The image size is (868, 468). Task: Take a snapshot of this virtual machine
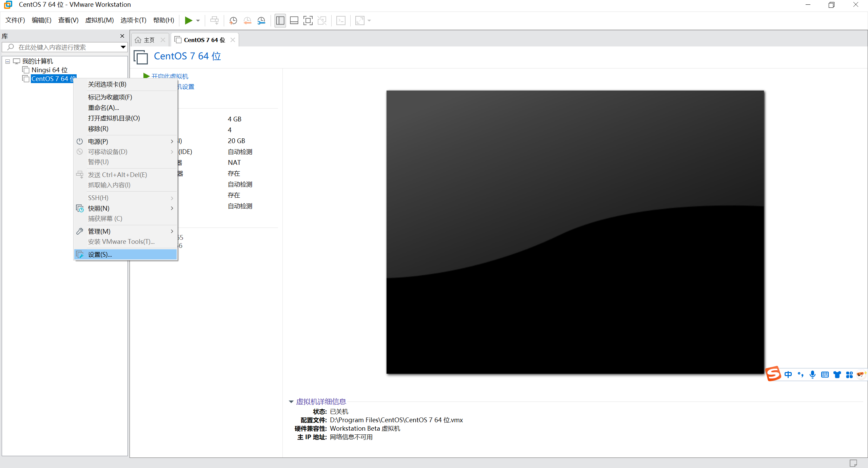(x=233, y=20)
